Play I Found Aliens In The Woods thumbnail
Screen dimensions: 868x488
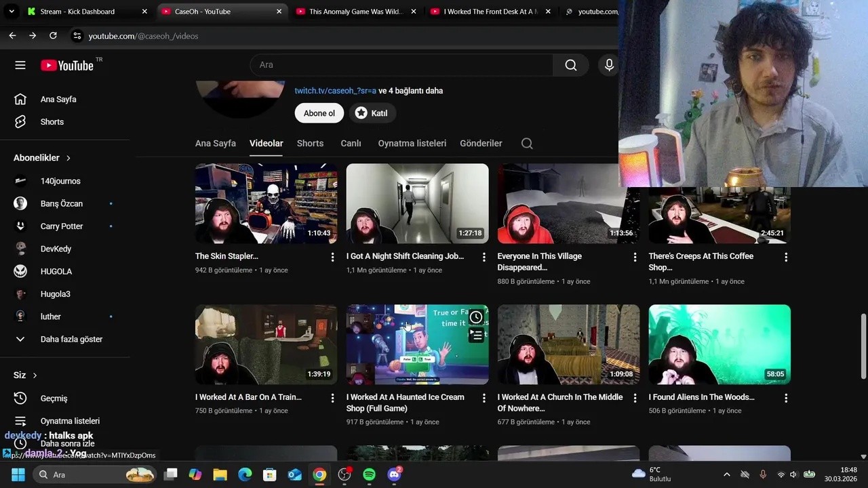pyautogui.click(x=719, y=344)
